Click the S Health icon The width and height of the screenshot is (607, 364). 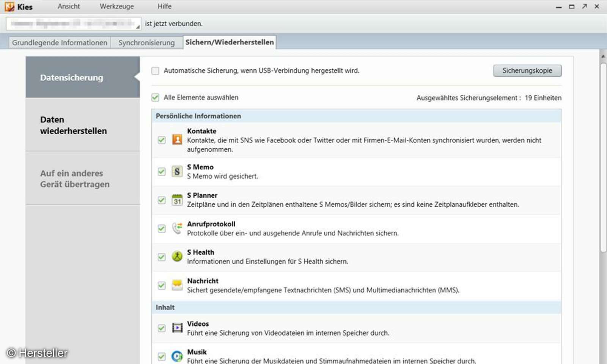point(177,257)
